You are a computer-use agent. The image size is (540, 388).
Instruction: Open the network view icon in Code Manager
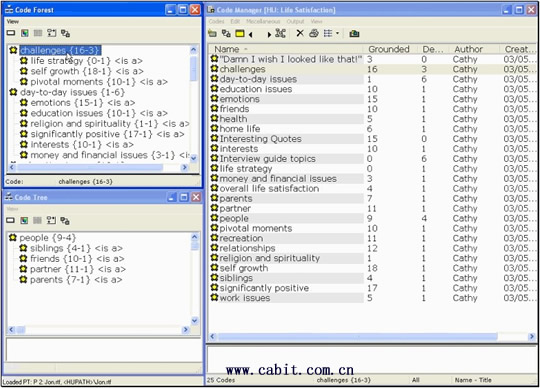[x=281, y=33]
